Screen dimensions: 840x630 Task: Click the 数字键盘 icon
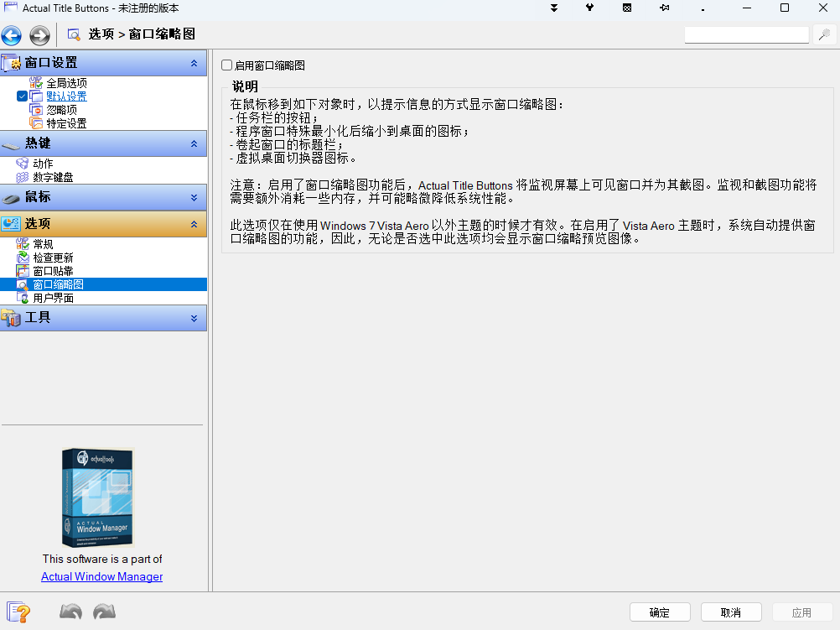[23, 177]
